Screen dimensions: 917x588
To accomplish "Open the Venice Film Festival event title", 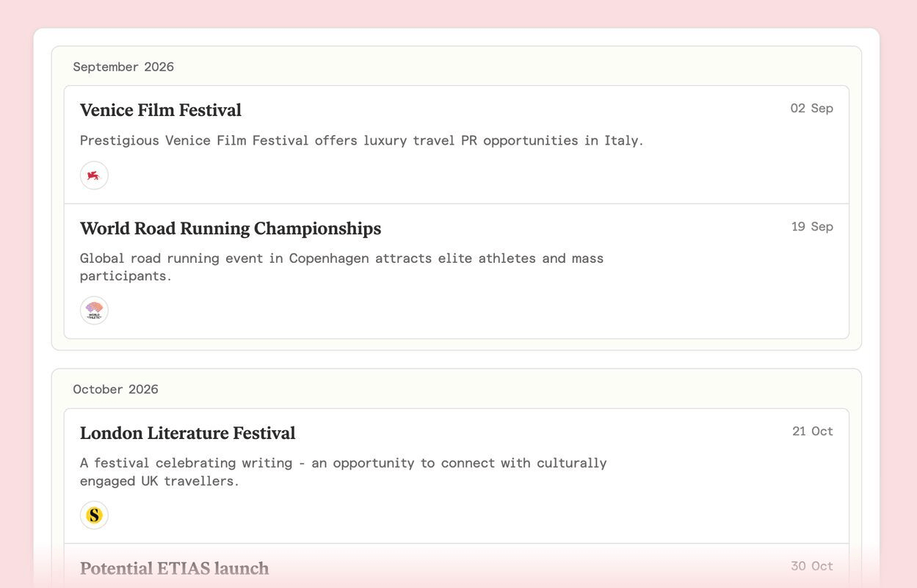I will (160, 110).
